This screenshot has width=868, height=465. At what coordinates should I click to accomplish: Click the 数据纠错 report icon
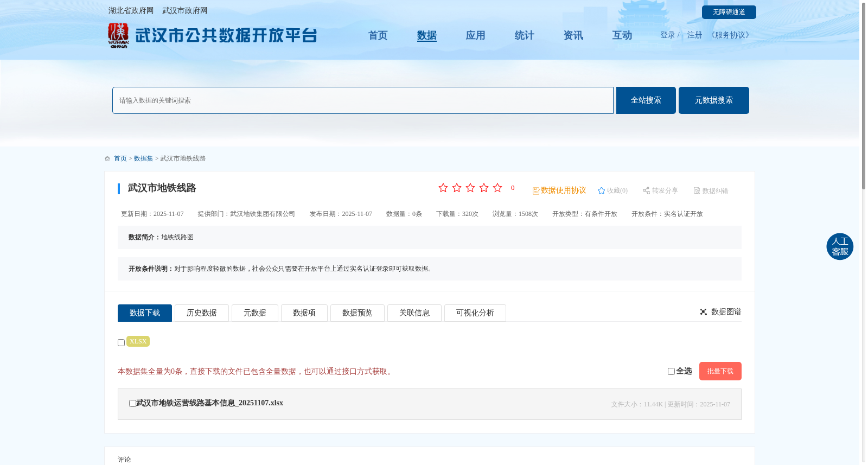(x=697, y=190)
